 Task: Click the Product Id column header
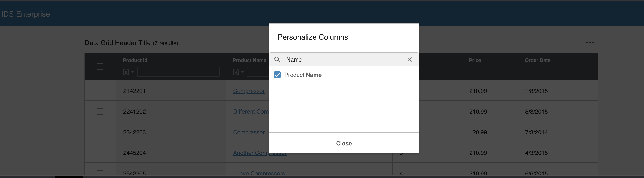point(135,60)
